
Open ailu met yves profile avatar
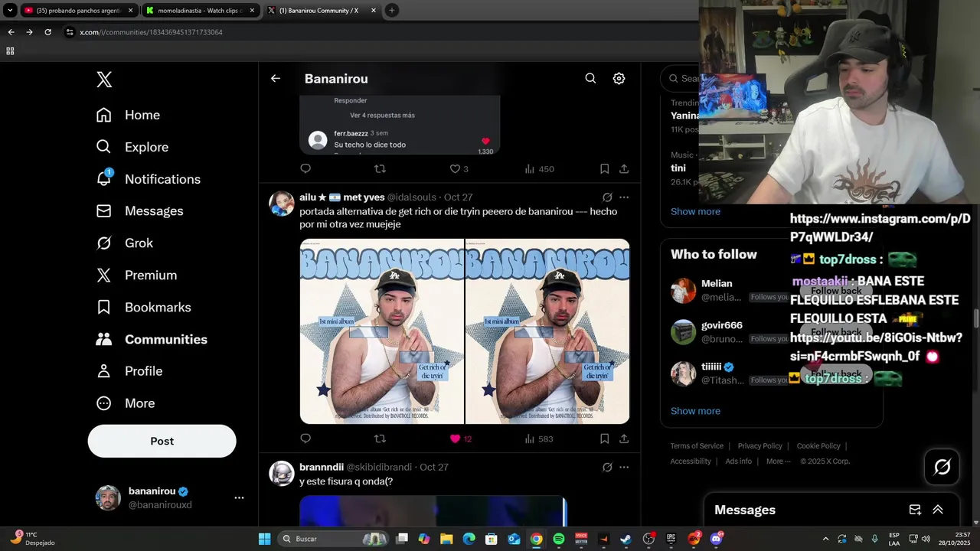point(282,204)
